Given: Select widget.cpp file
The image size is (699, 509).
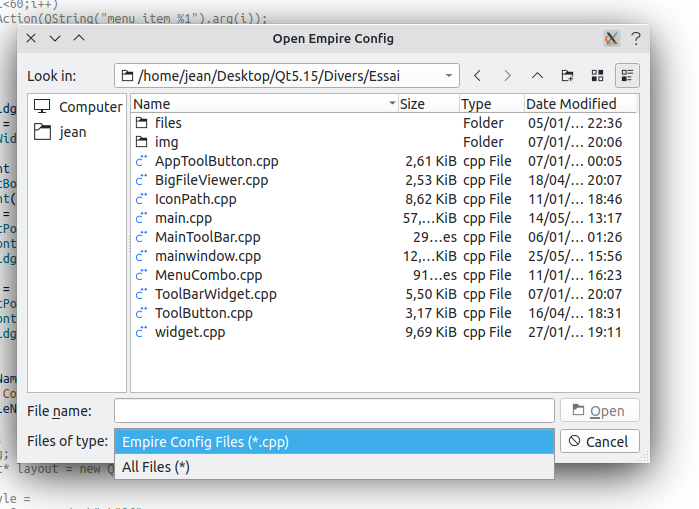Looking at the screenshot, I should [190, 332].
